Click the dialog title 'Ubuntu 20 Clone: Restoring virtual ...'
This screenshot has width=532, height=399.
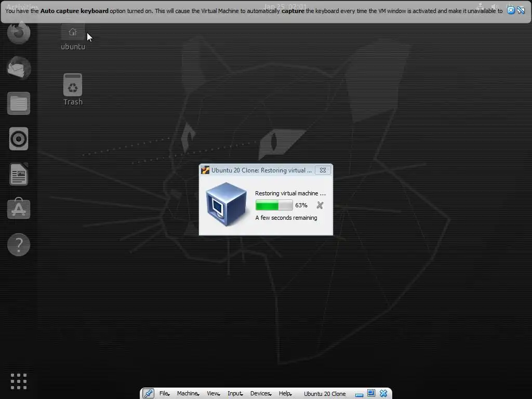(x=261, y=170)
